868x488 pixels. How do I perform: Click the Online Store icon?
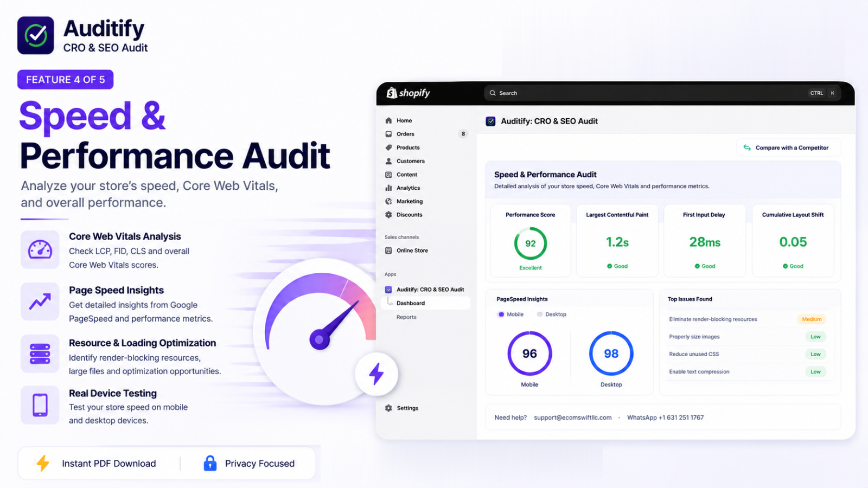click(388, 251)
